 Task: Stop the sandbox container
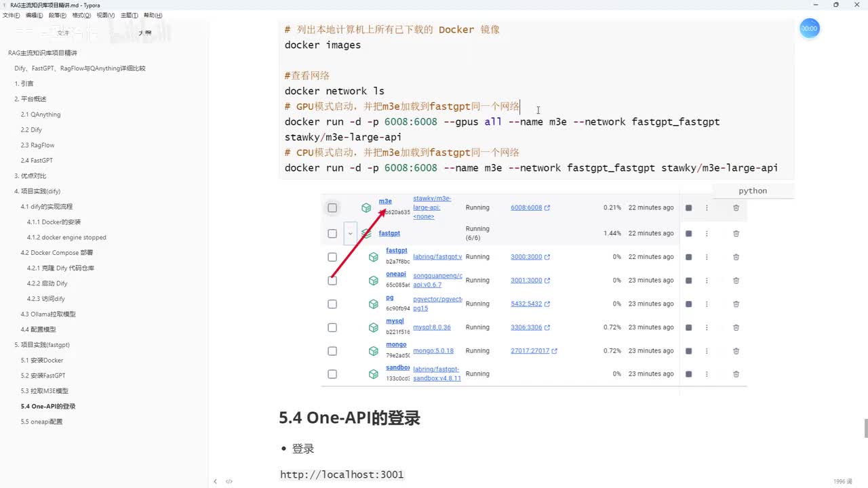pos(688,374)
